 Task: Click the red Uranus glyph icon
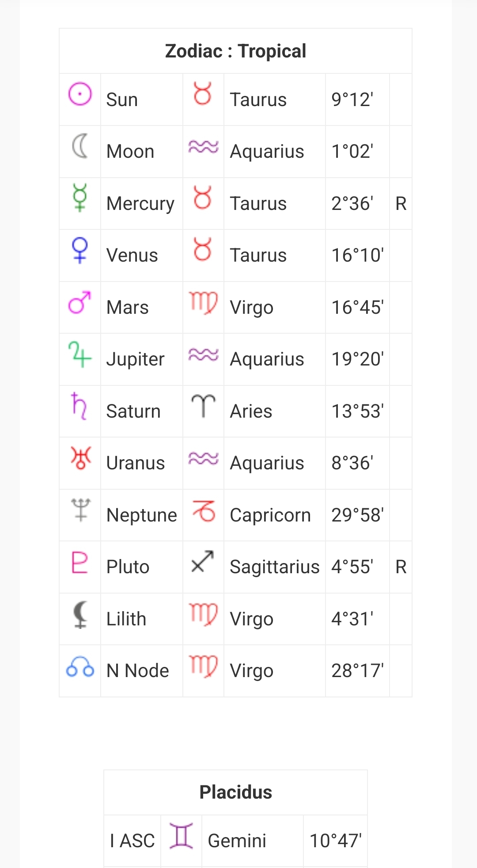coord(80,458)
